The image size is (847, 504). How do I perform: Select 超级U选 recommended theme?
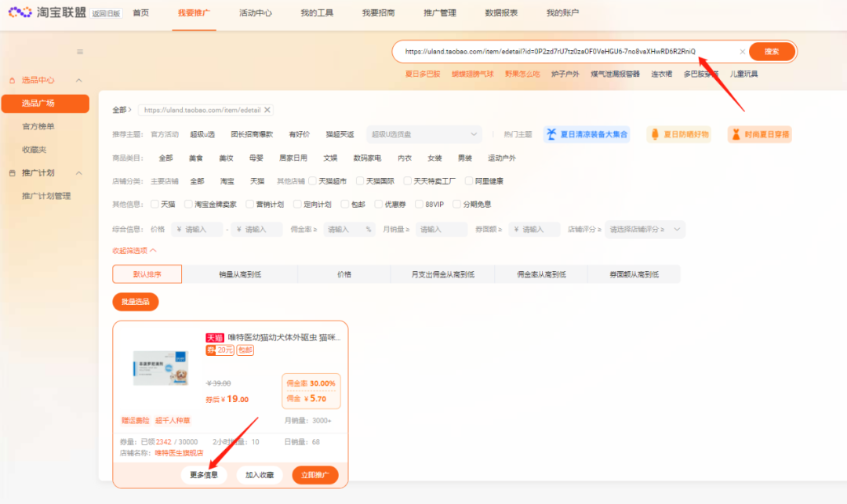point(202,134)
